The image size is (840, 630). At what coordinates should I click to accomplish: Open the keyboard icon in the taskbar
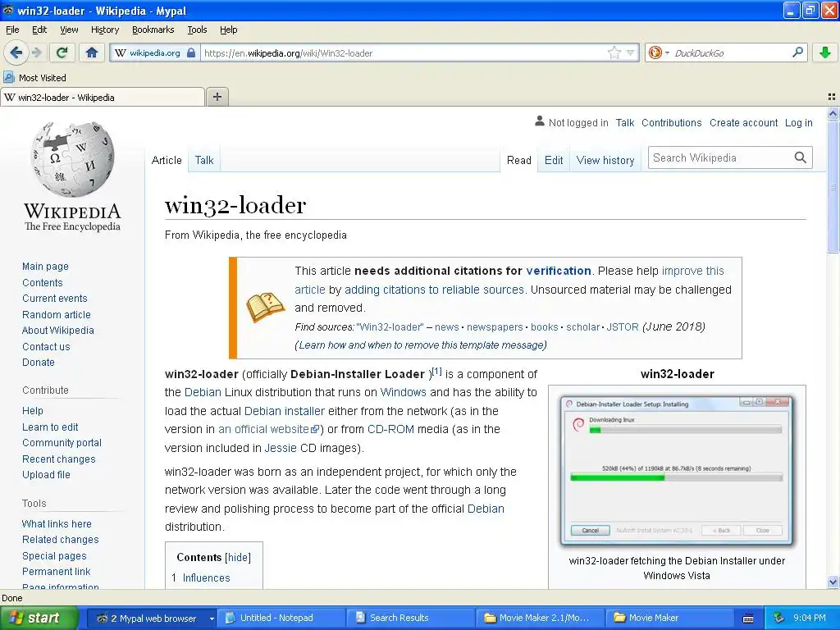coord(748,619)
